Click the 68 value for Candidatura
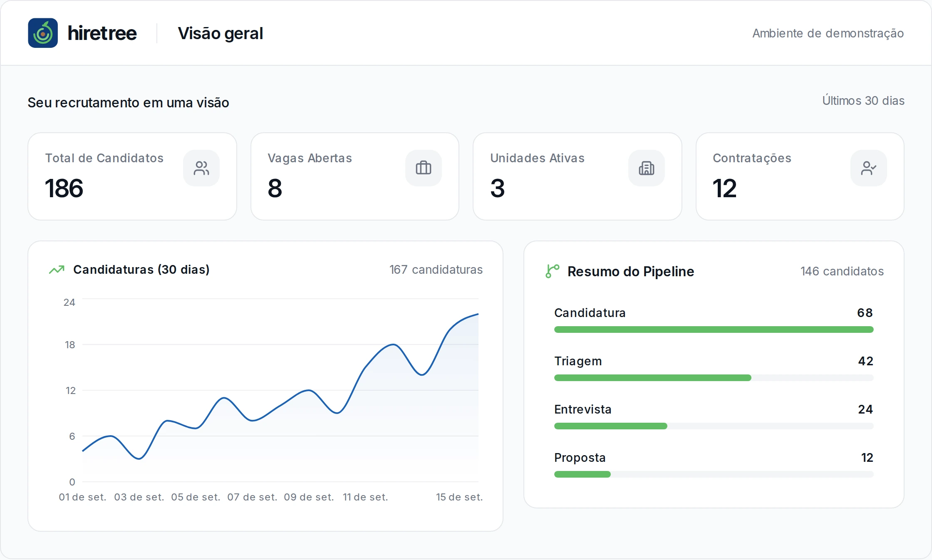The image size is (932, 560). 865,313
